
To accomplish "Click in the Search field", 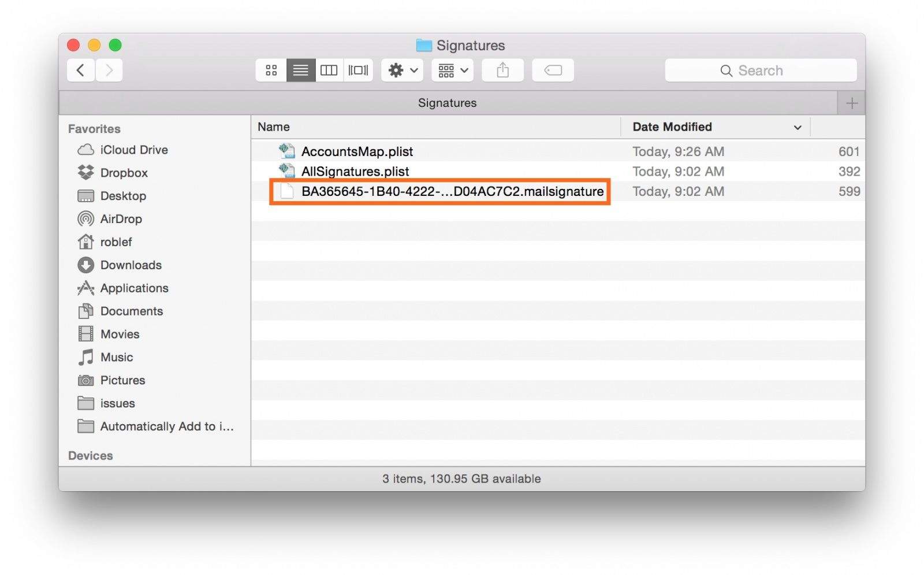I will (761, 71).
